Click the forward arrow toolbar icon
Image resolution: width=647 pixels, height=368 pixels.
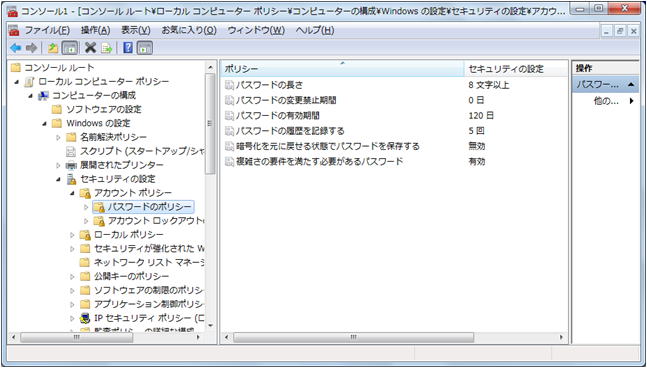[x=31, y=48]
